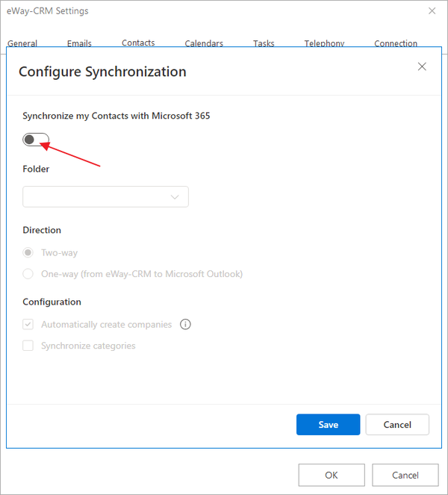This screenshot has width=448, height=495.
Task: Save the synchronization configuration
Action: [x=328, y=425]
